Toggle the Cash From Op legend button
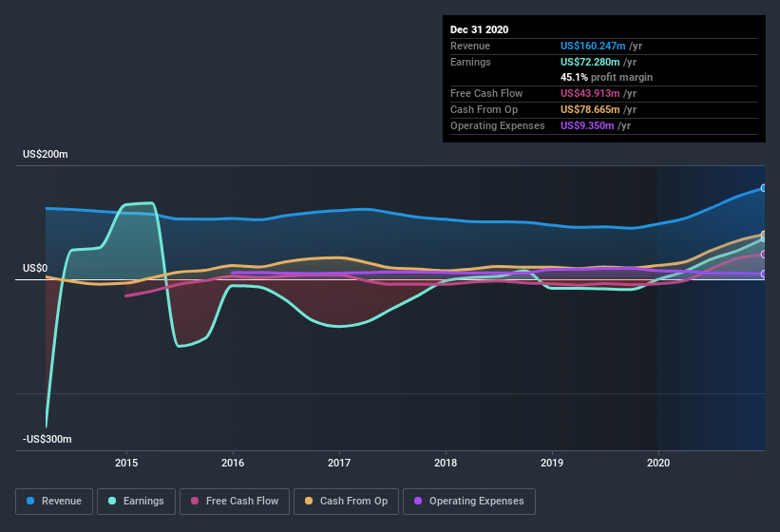Screen dimensions: 780x532 tap(346, 502)
